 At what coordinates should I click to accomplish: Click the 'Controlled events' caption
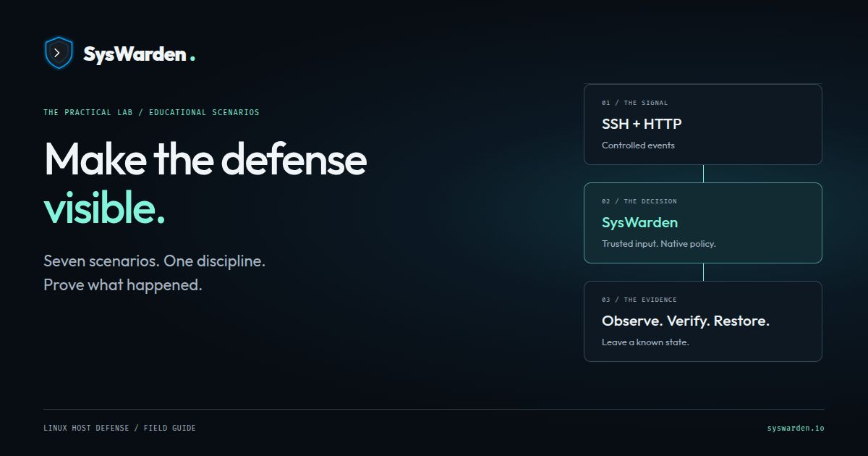[638, 145]
